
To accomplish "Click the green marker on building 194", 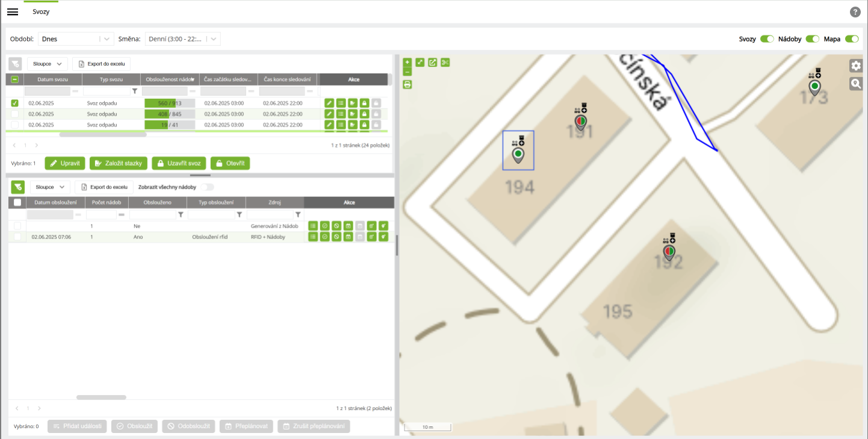I will coord(518,155).
